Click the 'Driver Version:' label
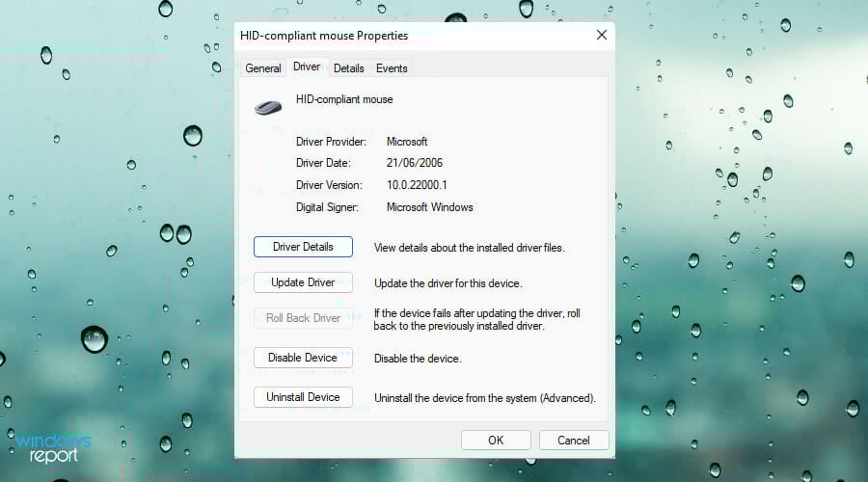The height and width of the screenshot is (482, 868). click(x=329, y=185)
